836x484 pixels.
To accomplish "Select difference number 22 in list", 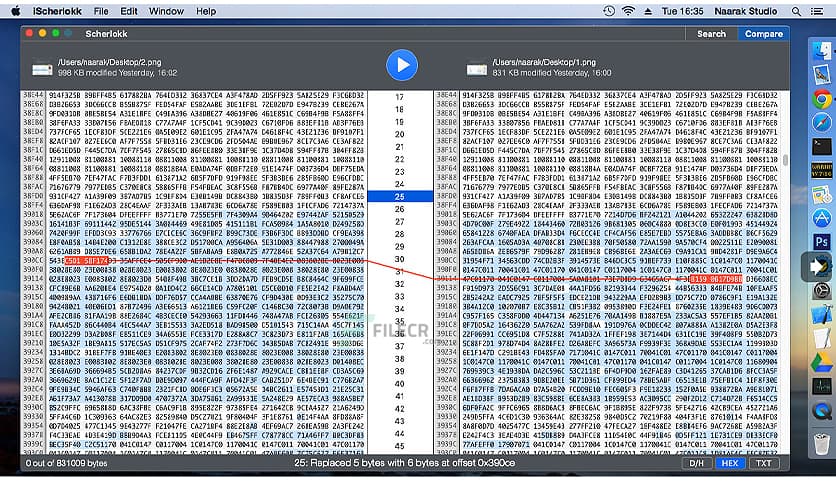I will [x=399, y=159].
